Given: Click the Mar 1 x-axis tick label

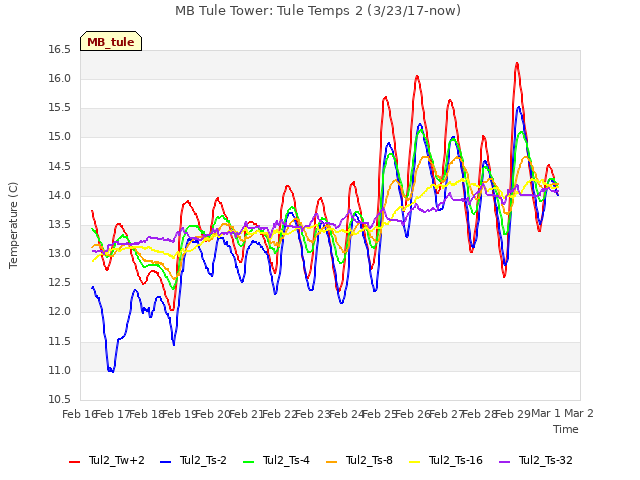Looking at the screenshot, I should coord(546,413).
